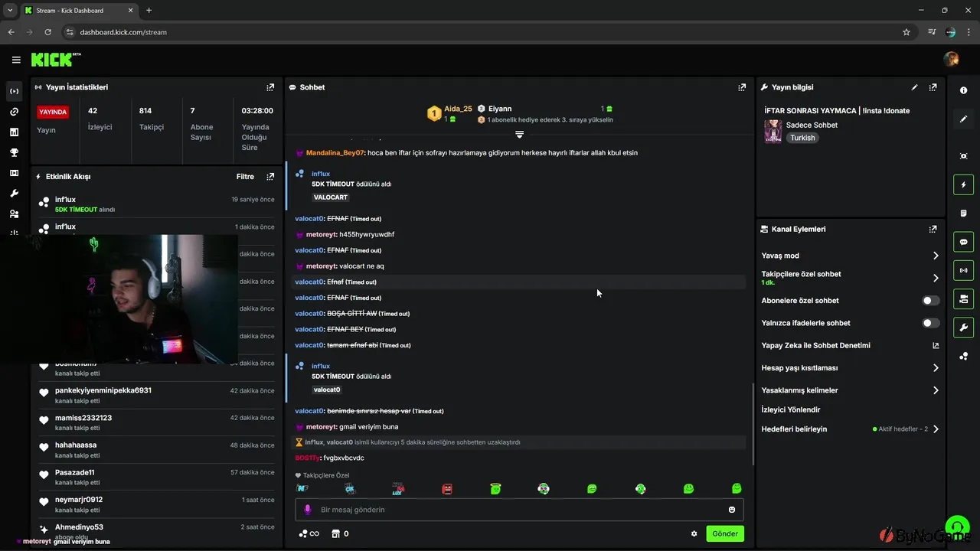Click the pencil icon in right sidebar
Viewport: 980px width, 551px height.
[963, 119]
